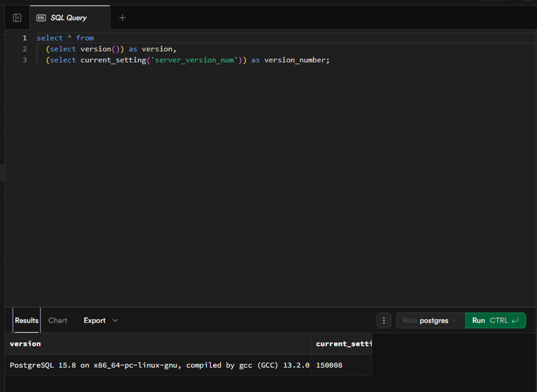Select the 150008 result cell
Image resolution: width=537 pixels, height=392 pixels.
pyautogui.click(x=342, y=365)
